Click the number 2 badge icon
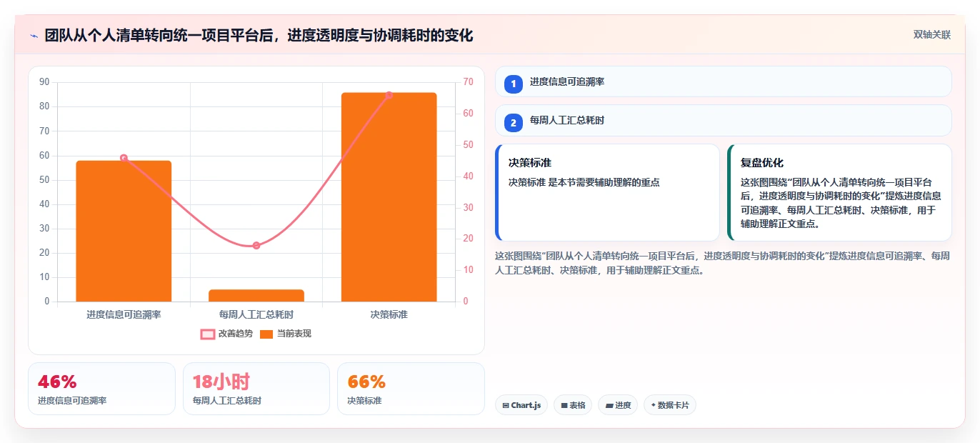This screenshot has height=443, width=980. pyautogui.click(x=513, y=122)
